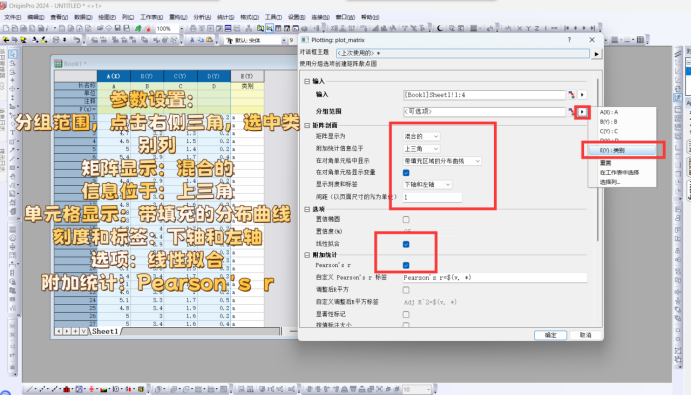Click the green running-man recalculate icon

[x=138, y=28]
